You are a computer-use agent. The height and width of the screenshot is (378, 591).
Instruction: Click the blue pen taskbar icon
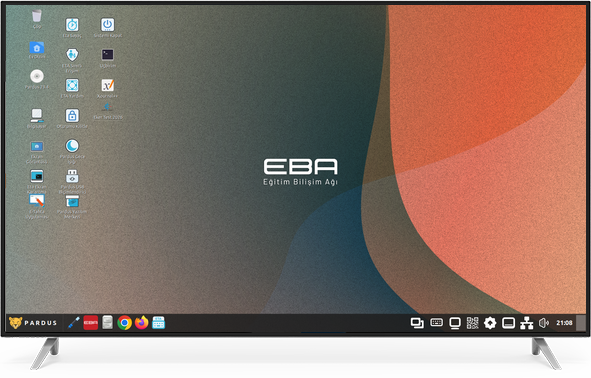pyautogui.click(x=73, y=323)
